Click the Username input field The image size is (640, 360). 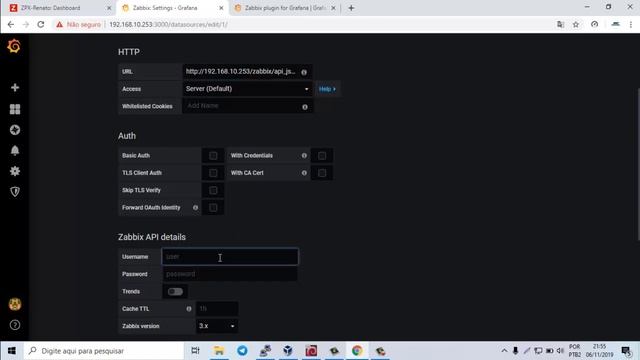230,257
